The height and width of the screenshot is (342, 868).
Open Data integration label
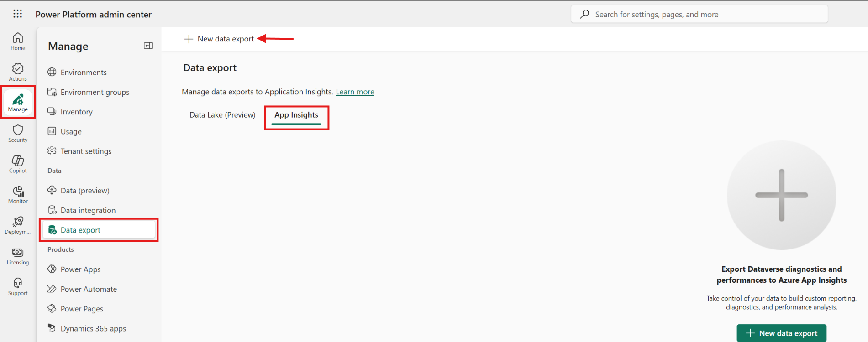88,210
